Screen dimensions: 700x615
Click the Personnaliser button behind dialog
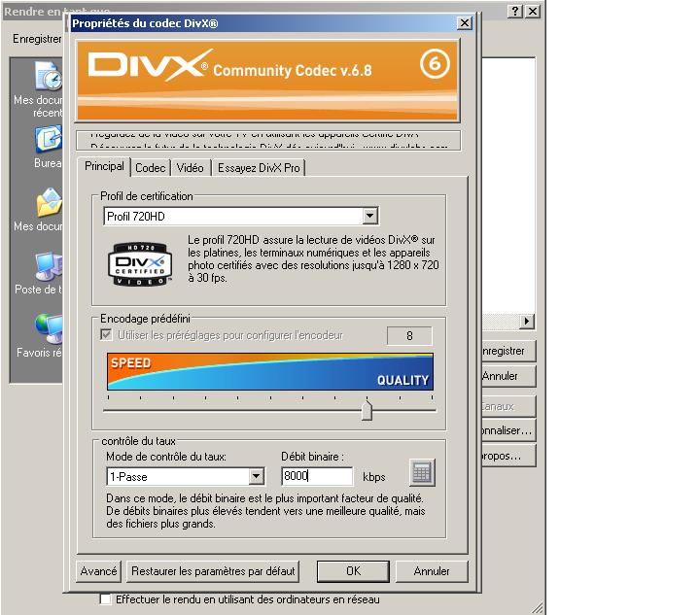pos(508,430)
